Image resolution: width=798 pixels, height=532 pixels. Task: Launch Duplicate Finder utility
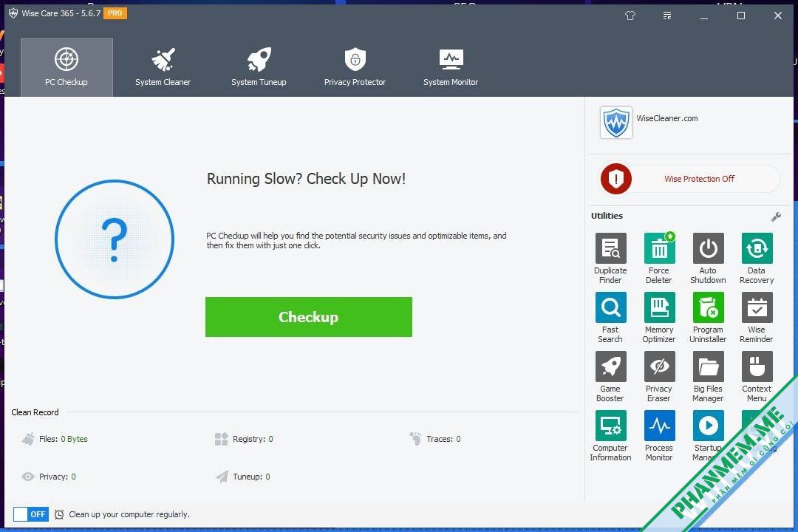coord(611,259)
